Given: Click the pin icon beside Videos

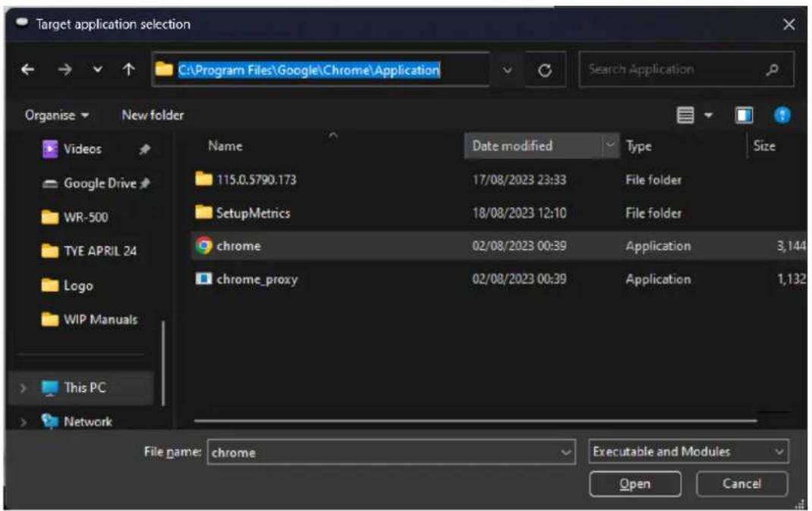Looking at the screenshot, I should click(x=144, y=150).
